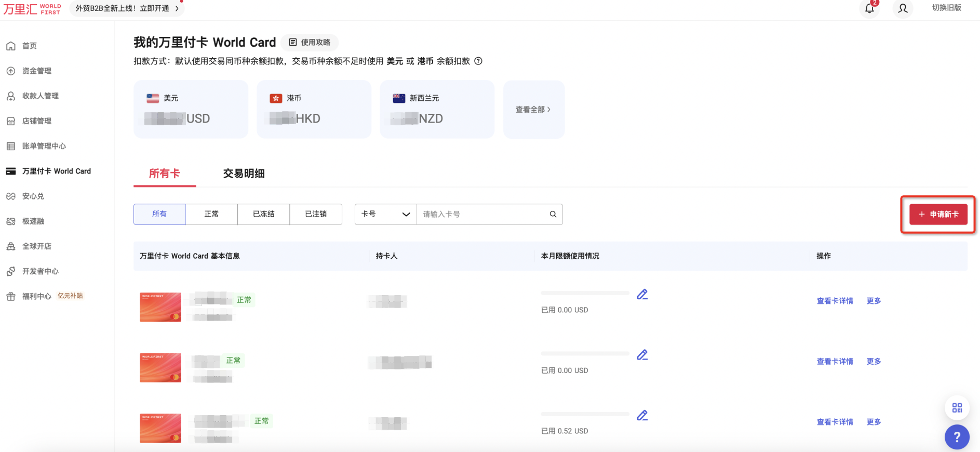This screenshot has height=452, width=980.
Task: Open 店铺管理 in sidebar menu
Action: [37, 121]
